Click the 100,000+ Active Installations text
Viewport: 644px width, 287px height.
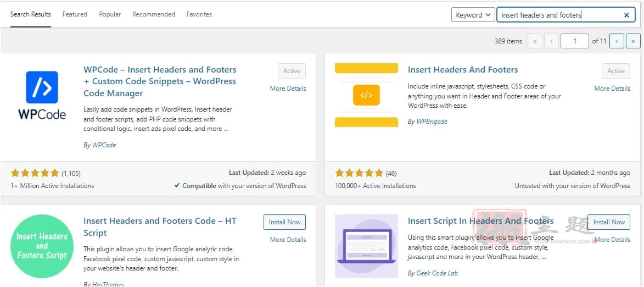[x=376, y=186]
